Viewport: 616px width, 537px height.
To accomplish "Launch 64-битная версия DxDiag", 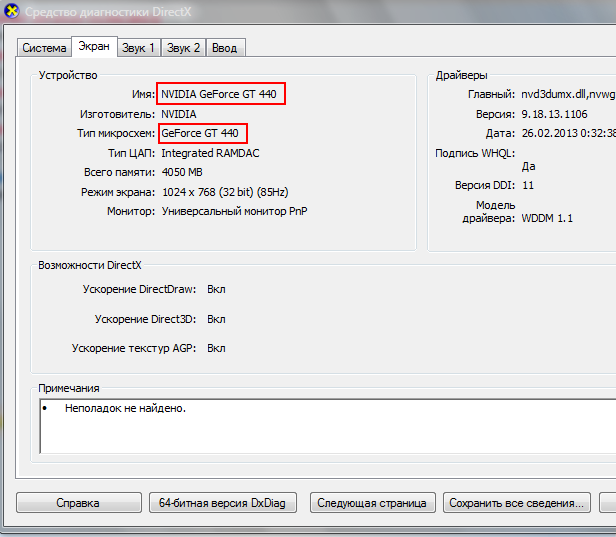I will click(222, 503).
